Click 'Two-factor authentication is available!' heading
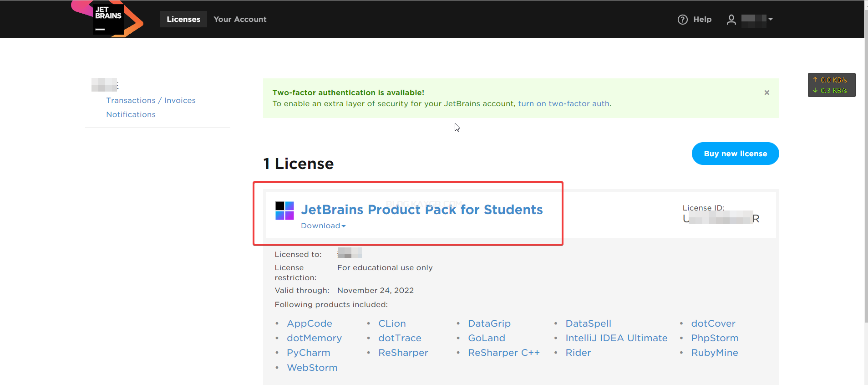868x385 pixels. (348, 92)
